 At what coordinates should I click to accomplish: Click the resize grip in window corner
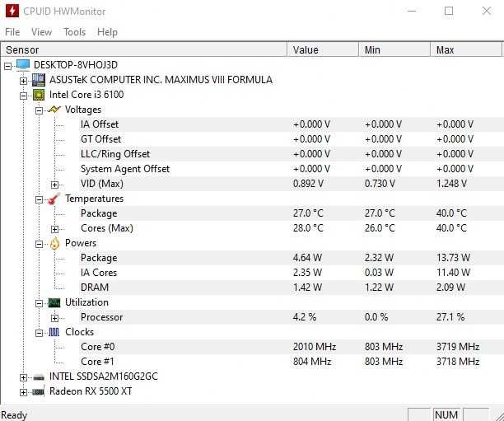coord(499,416)
